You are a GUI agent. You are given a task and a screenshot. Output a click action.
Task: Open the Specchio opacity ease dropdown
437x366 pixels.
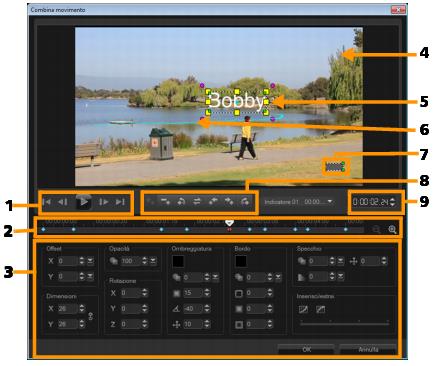point(341,261)
